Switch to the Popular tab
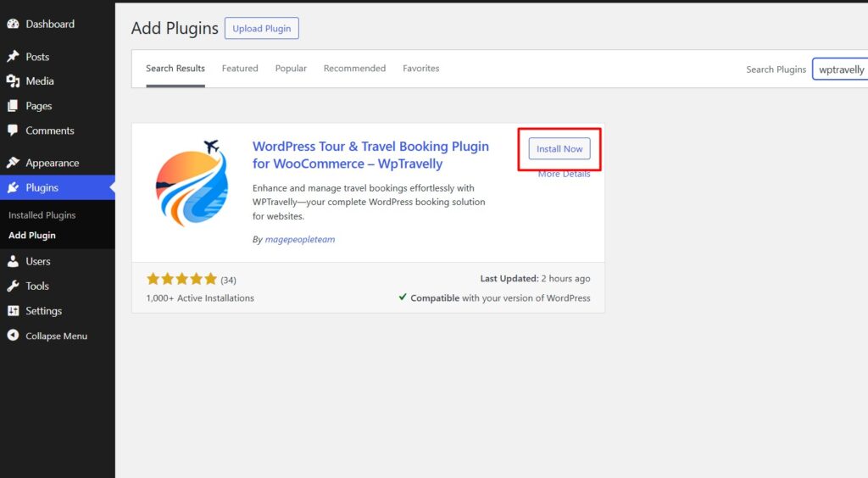The image size is (868, 478). click(291, 69)
